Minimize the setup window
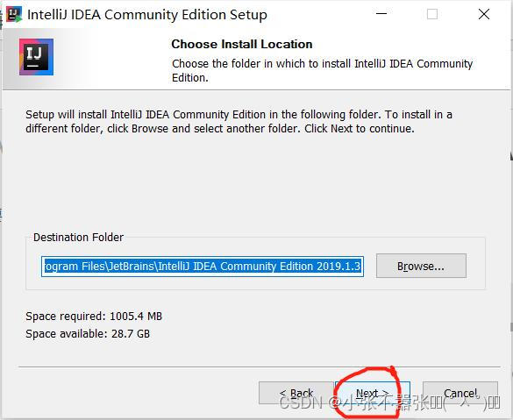 381,14
